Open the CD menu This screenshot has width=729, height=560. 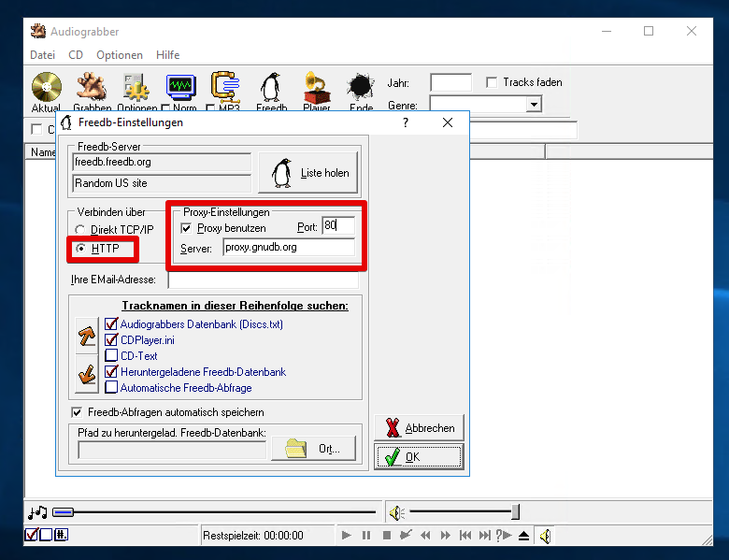point(76,55)
